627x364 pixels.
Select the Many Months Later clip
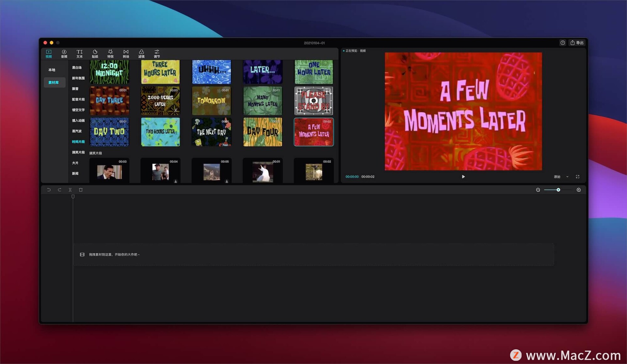point(263,101)
